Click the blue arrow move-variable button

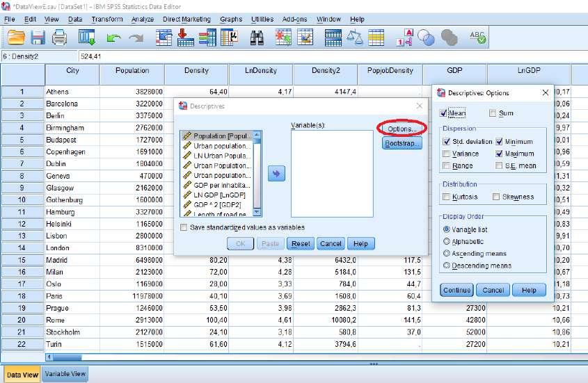pos(276,174)
